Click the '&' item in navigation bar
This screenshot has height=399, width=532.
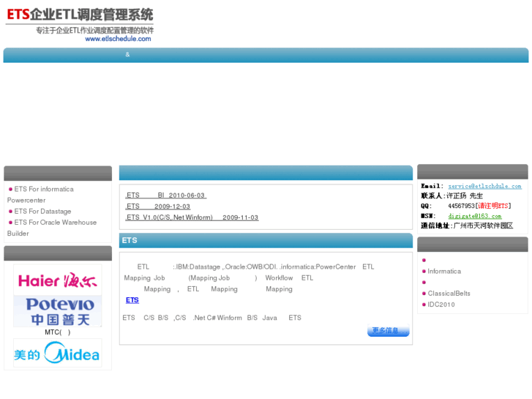(127, 54)
